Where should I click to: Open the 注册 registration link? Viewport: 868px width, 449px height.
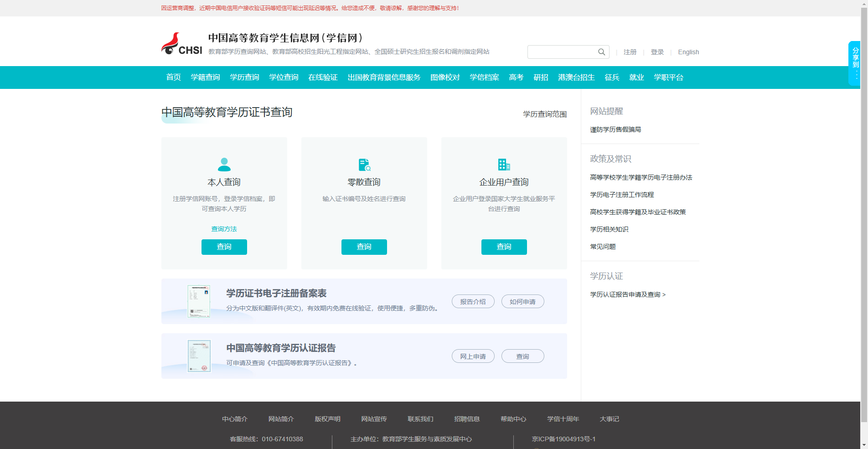click(x=630, y=52)
